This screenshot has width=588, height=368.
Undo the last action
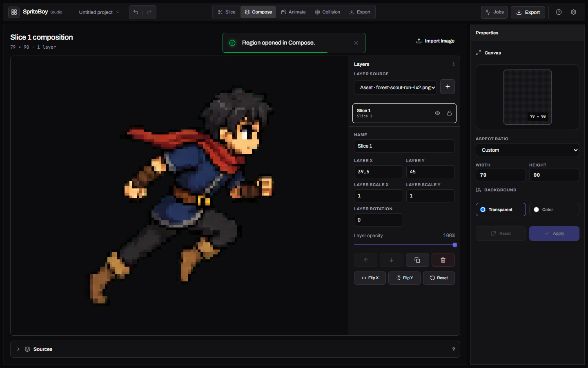click(x=136, y=12)
